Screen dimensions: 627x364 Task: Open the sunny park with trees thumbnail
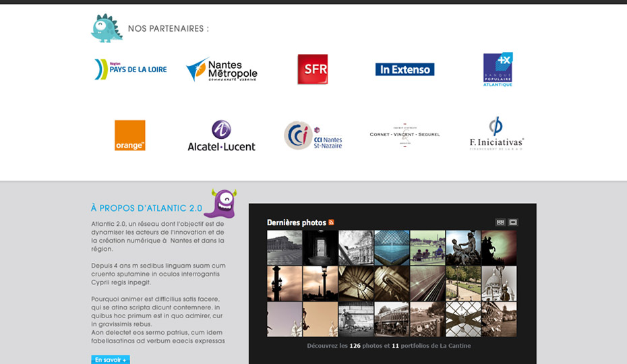tap(463, 284)
